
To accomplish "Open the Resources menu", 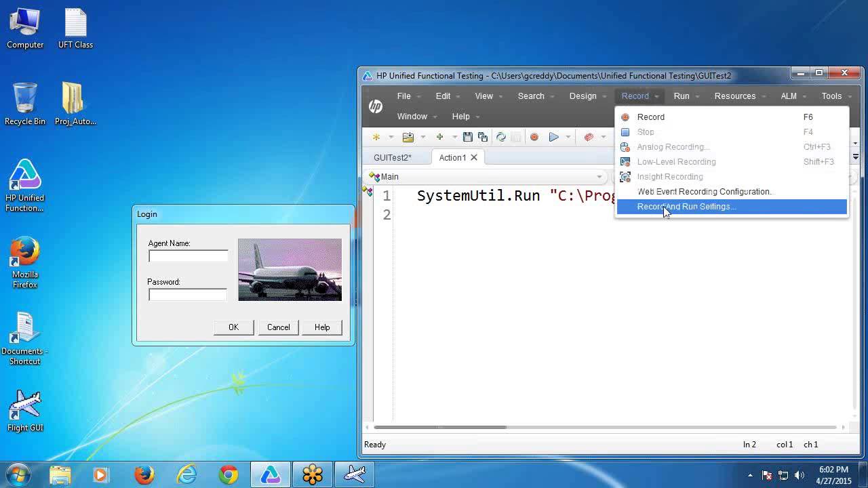I will tap(735, 96).
